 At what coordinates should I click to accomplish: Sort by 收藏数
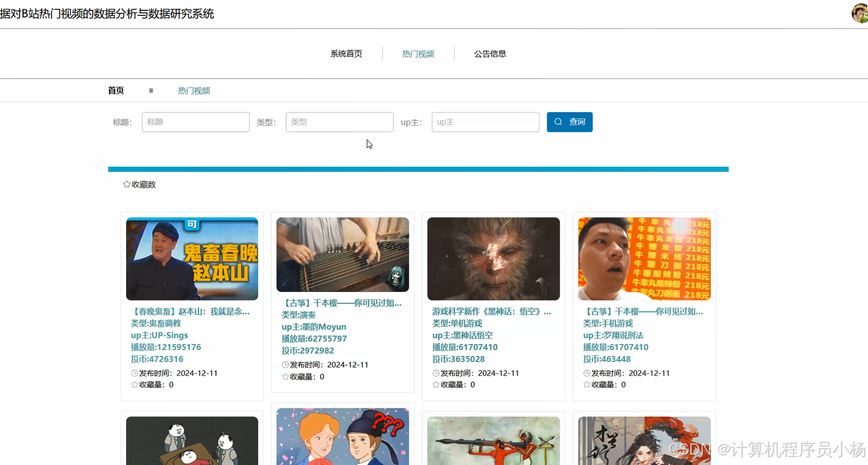[140, 184]
